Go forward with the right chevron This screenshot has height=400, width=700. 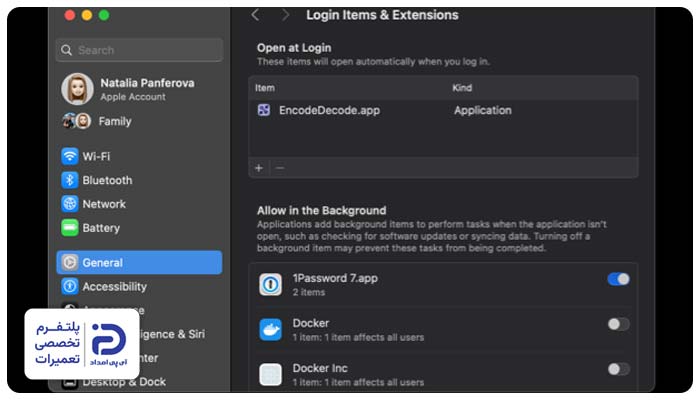pyautogui.click(x=285, y=15)
